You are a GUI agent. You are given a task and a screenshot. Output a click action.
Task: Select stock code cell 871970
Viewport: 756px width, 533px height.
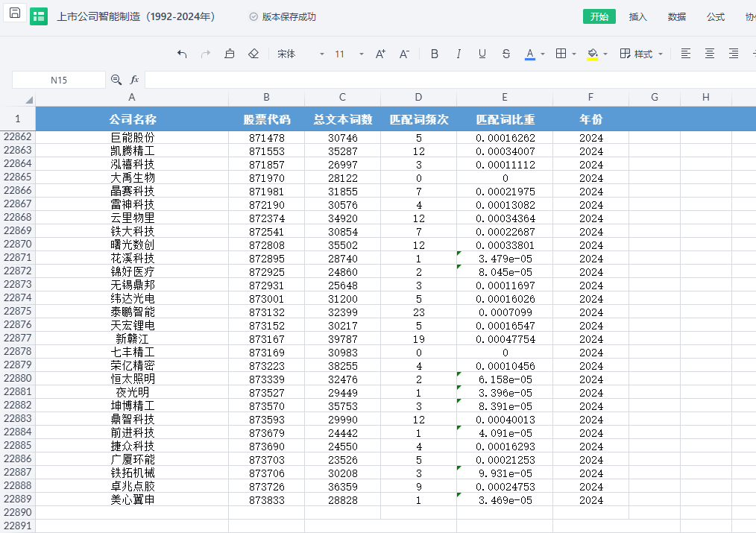pos(266,178)
